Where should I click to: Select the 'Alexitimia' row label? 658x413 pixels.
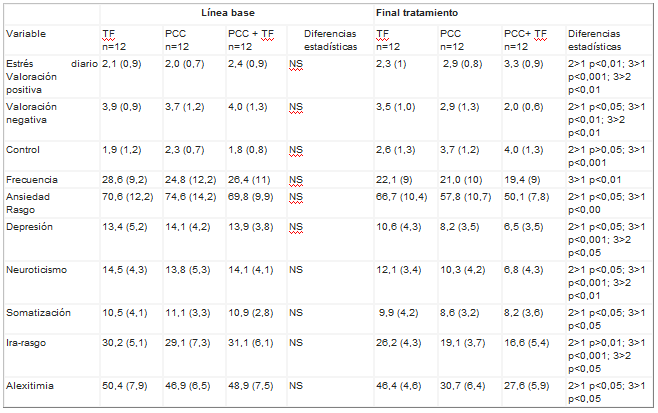(x=30, y=384)
